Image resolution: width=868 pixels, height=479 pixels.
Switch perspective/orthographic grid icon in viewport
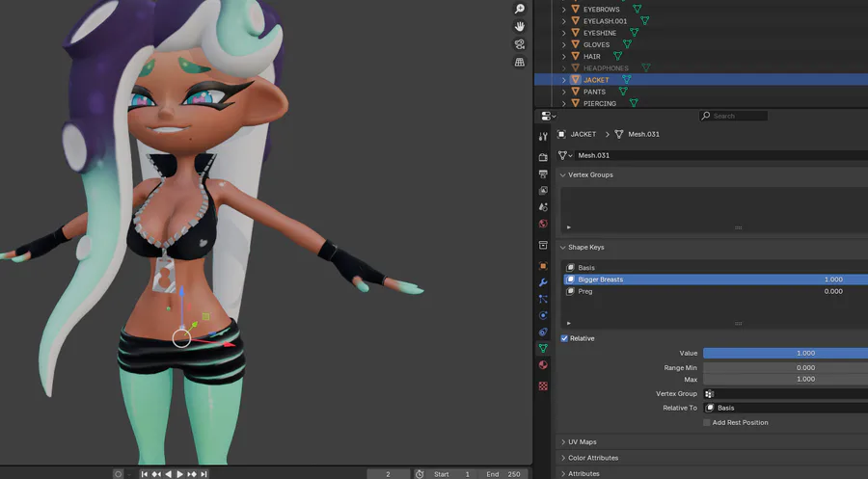click(x=519, y=62)
